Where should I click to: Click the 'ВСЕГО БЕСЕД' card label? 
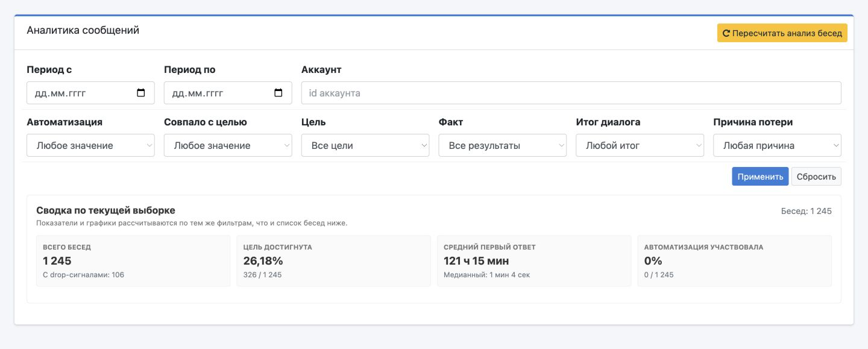67,247
